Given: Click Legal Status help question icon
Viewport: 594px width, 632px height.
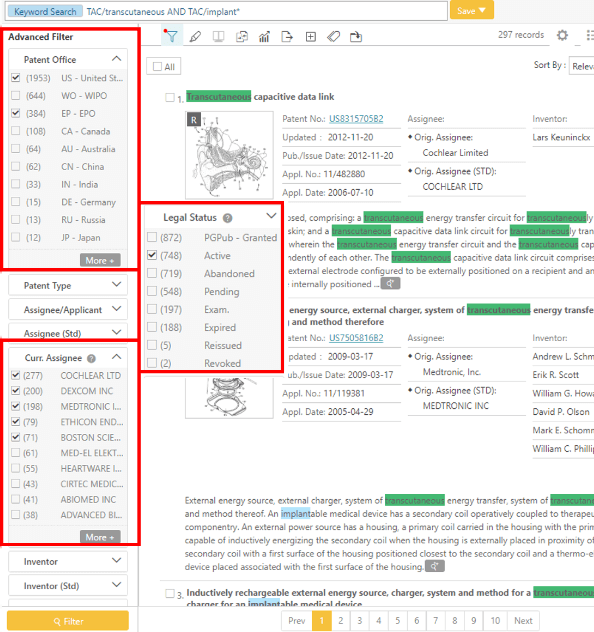Looking at the screenshot, I should [228, 218].
